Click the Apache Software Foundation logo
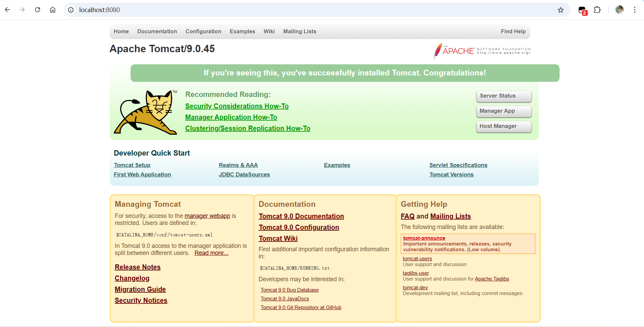 (482, 51)
